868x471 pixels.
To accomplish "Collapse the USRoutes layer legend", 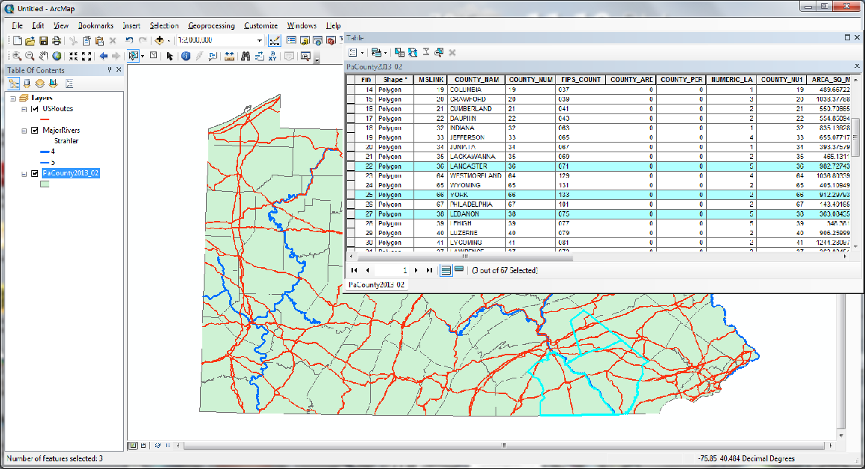I will pos(24,110).
